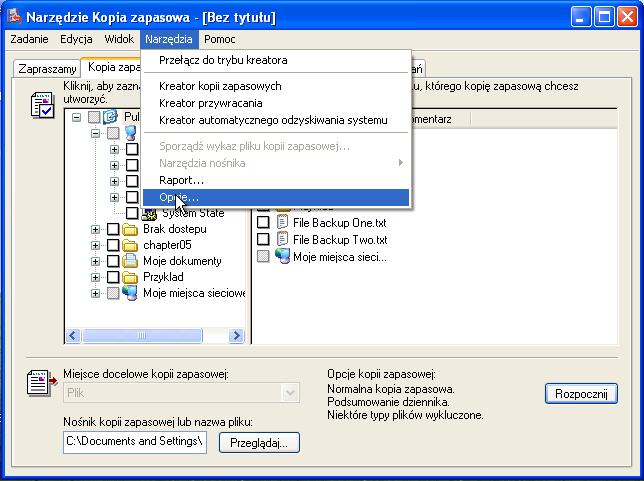Select File Backup One.txt file name
The image size is (644, 481).
[340, 223]
